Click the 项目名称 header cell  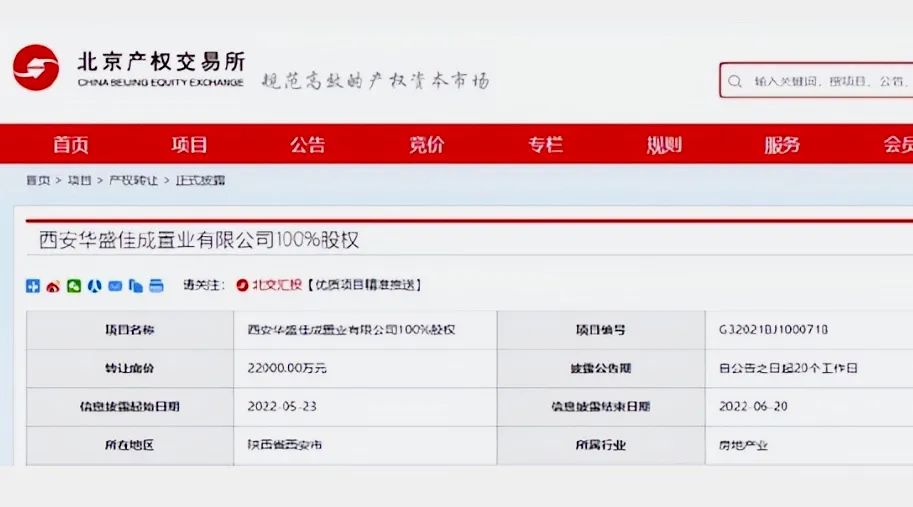click(x=130, y=330)
